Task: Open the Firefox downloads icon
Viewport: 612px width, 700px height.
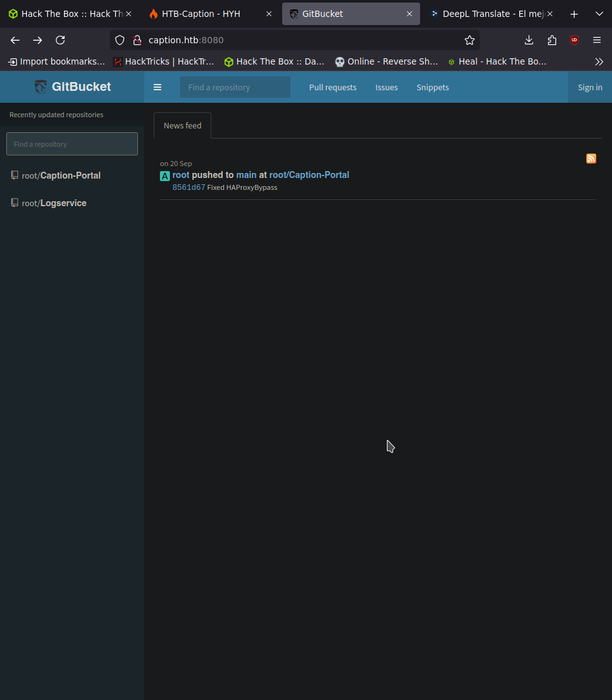Action: point(529,40)
